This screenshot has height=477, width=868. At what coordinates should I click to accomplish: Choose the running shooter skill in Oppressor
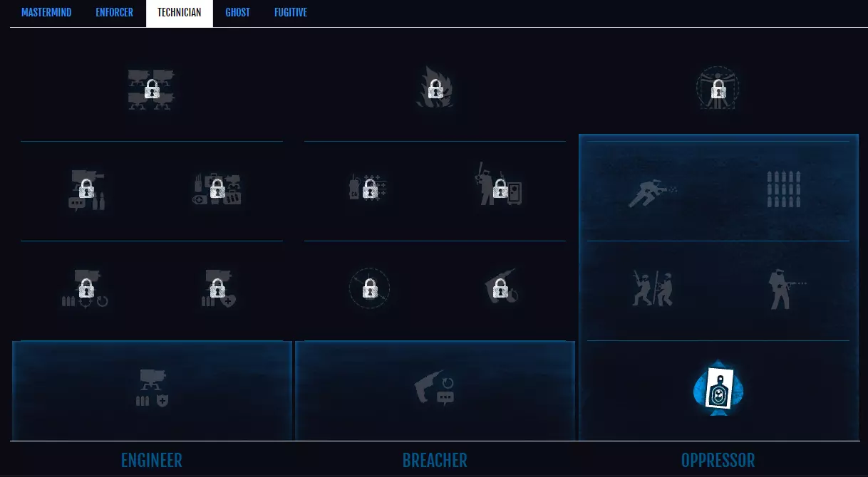[x=652, y=190]
